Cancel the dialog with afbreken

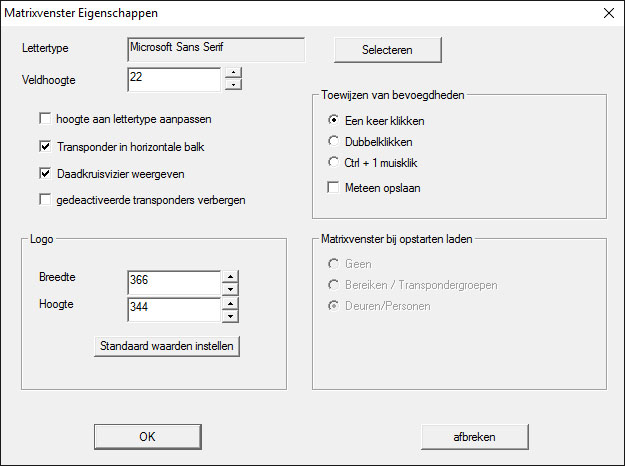click(473, 437)
